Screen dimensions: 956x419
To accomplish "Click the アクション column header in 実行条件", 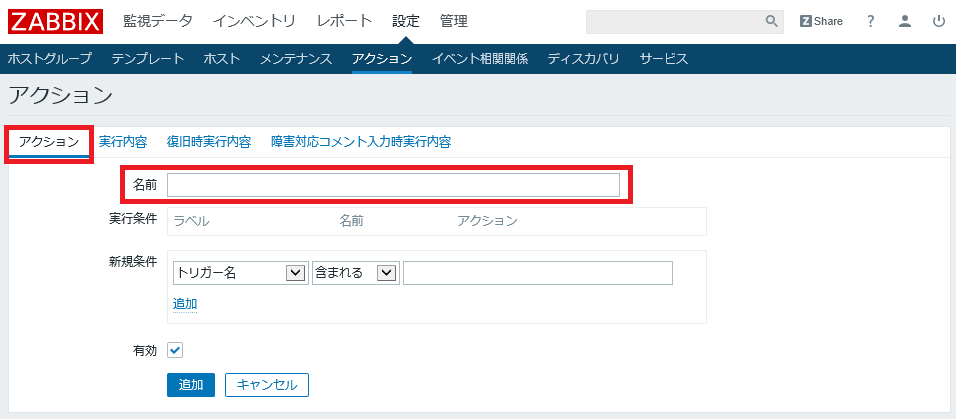I will pyautogui.click(x=487, y=221).
